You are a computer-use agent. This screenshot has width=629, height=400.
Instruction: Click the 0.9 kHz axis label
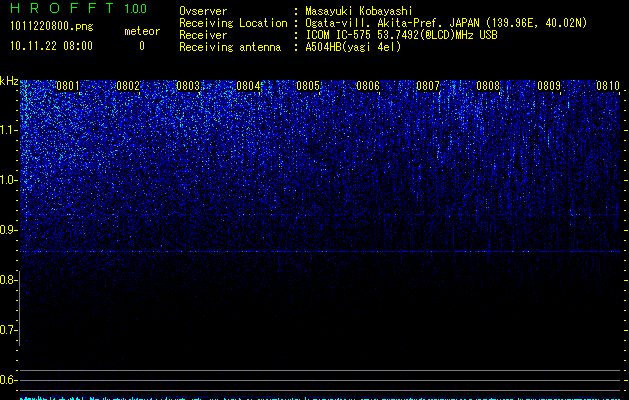click(8, 230)
